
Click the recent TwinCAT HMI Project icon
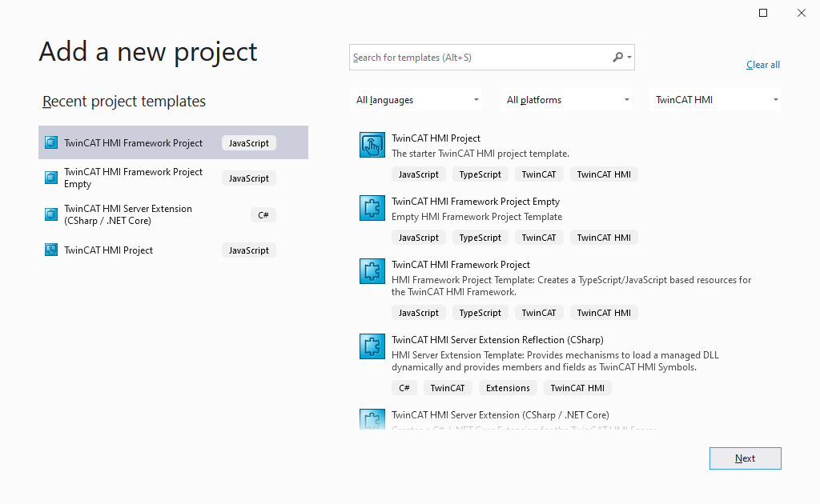(51, 250)
